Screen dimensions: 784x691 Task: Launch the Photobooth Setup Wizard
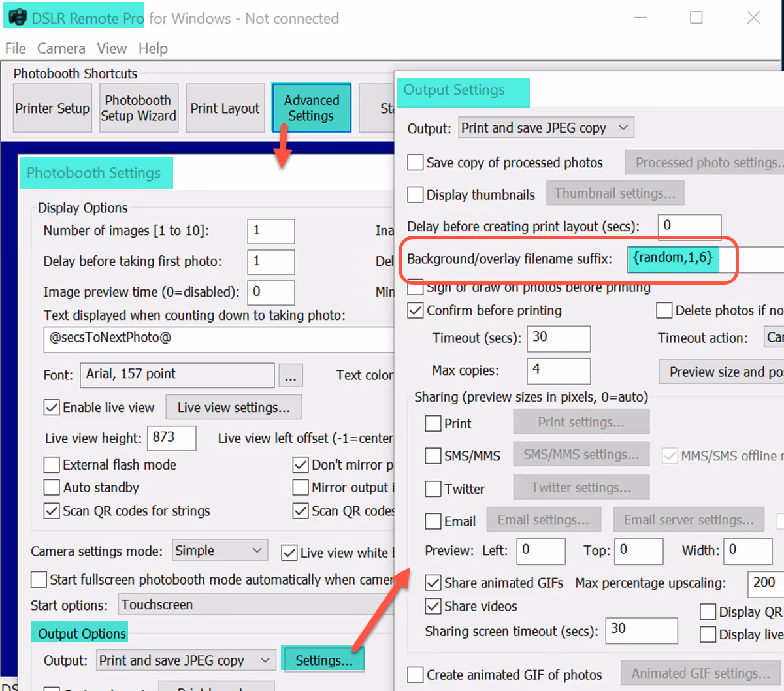point(139,108)
